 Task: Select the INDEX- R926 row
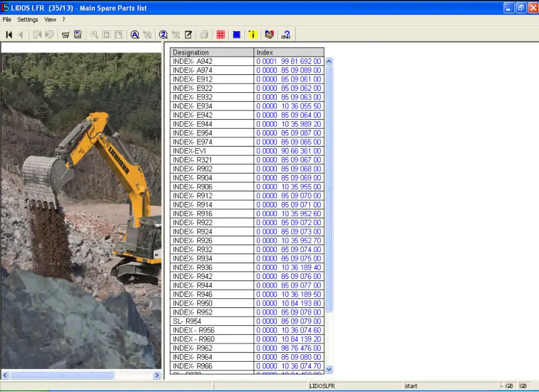point(247,240)
